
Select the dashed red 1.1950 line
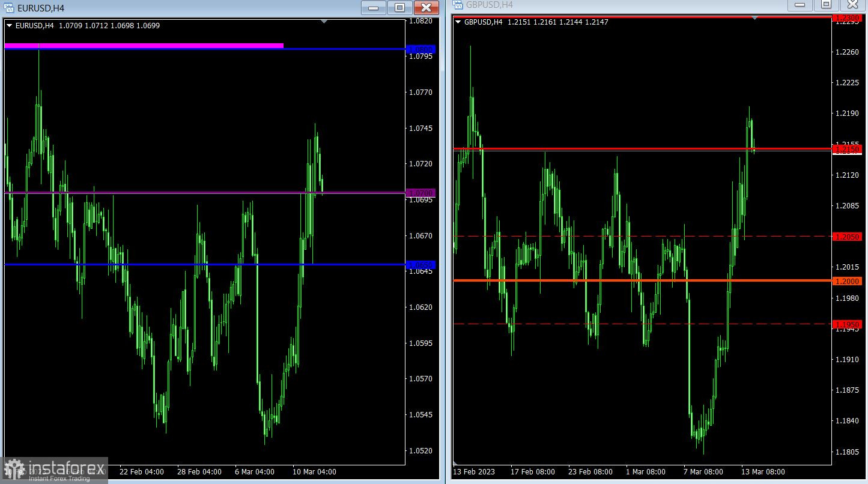pyautogui.click(x=642, y=324)
